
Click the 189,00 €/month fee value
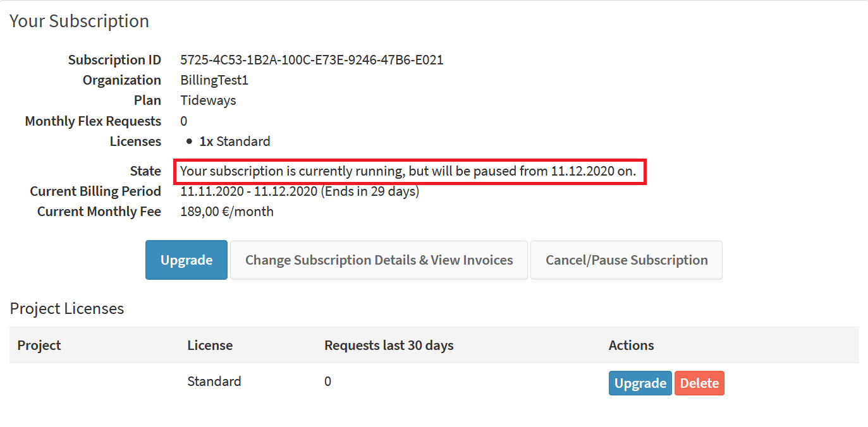(x=227, y=212)
